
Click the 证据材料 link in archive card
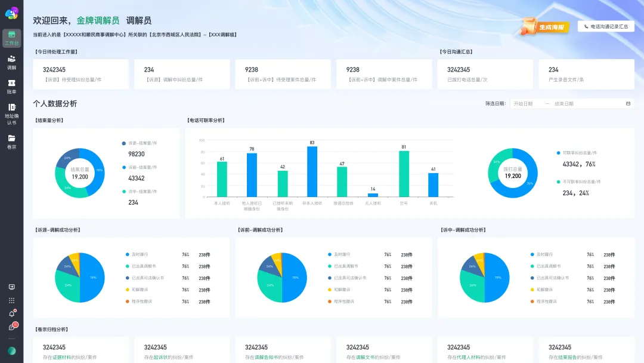tap(62, 357)
